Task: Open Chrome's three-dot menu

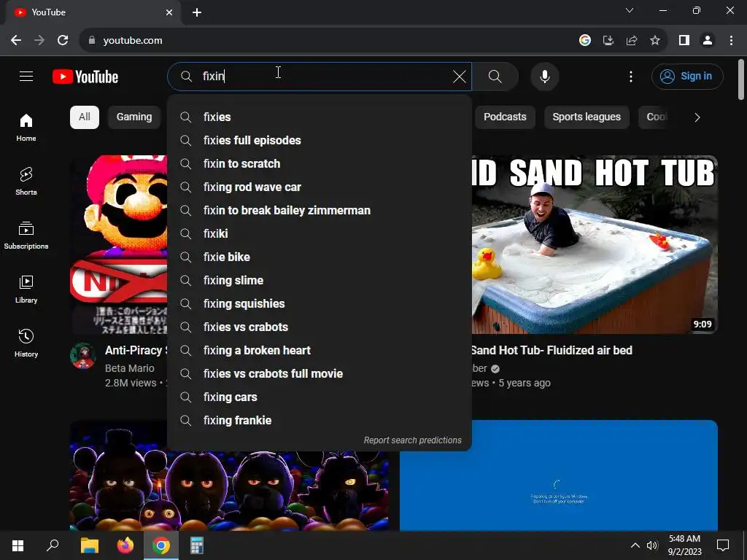Action: (x=731, y=41)
